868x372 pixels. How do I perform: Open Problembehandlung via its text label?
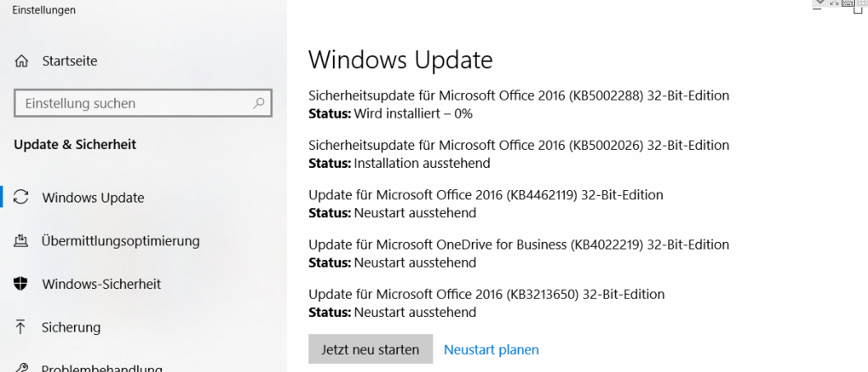tap(102, 368)
